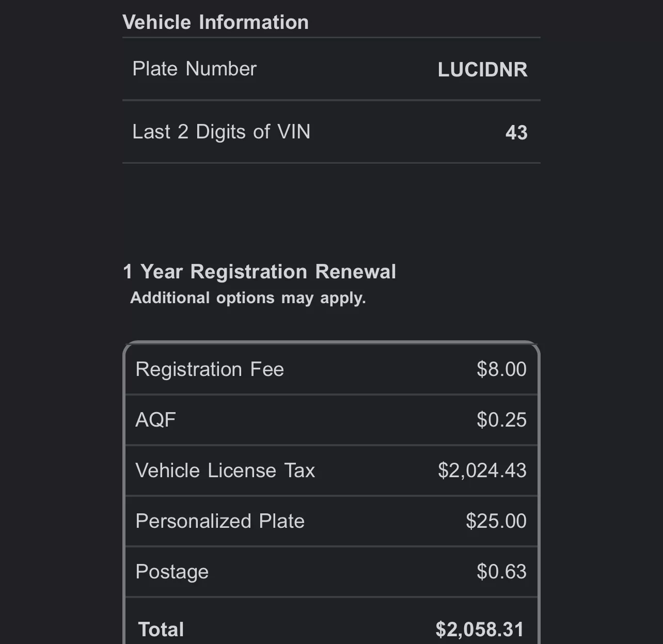The image size is (663, 644).
Task: Click the $0.25 AQF amount
Action: pos(501,420)
